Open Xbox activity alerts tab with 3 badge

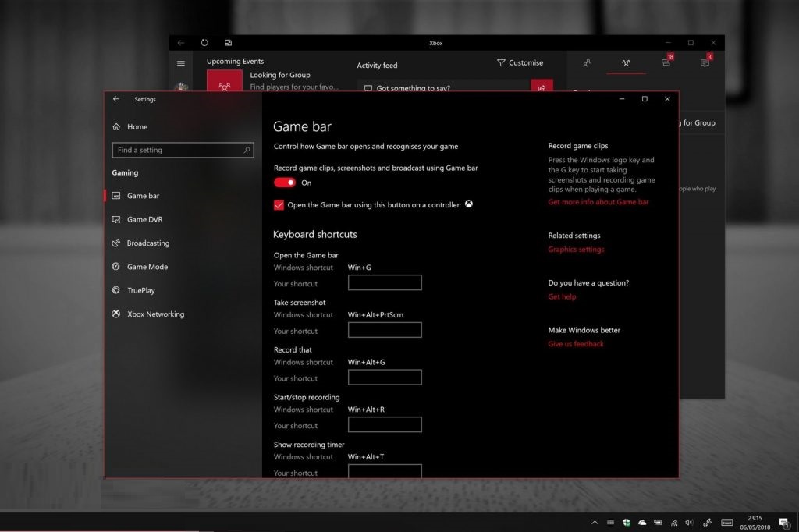click(x=705, y=62)
